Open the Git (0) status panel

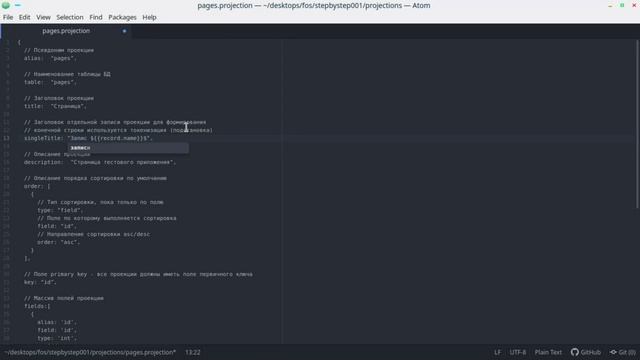623,352
